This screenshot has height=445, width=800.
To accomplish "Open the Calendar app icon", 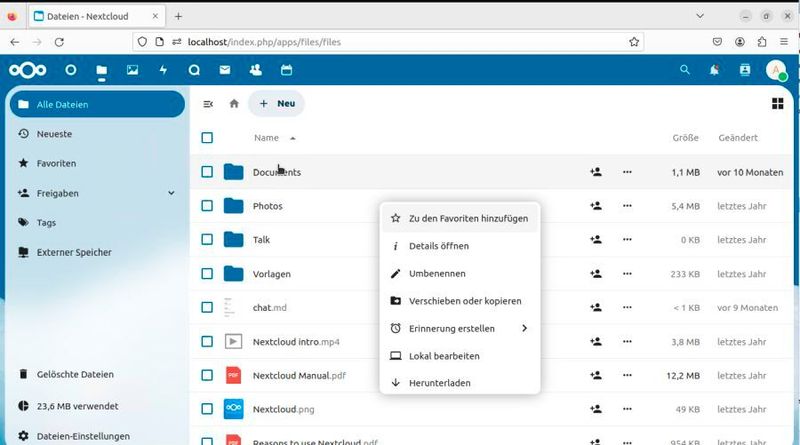I will 286,70.
